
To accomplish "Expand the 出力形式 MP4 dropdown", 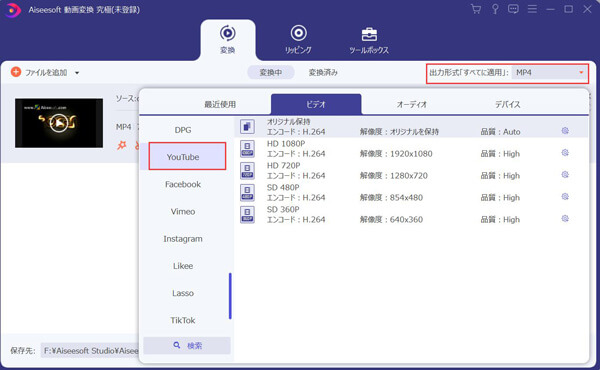I will [x=549, y=72].
